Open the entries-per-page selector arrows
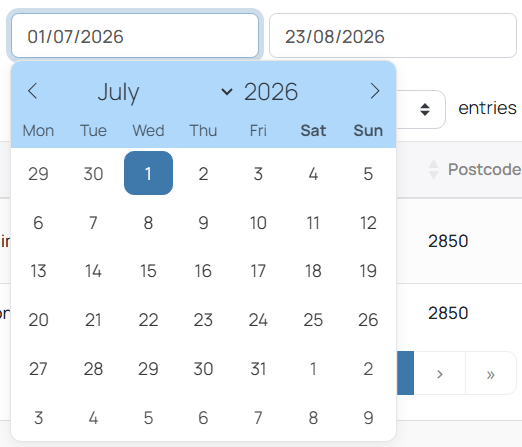This screenshot has width=522, height=447. tap(425, 109)
